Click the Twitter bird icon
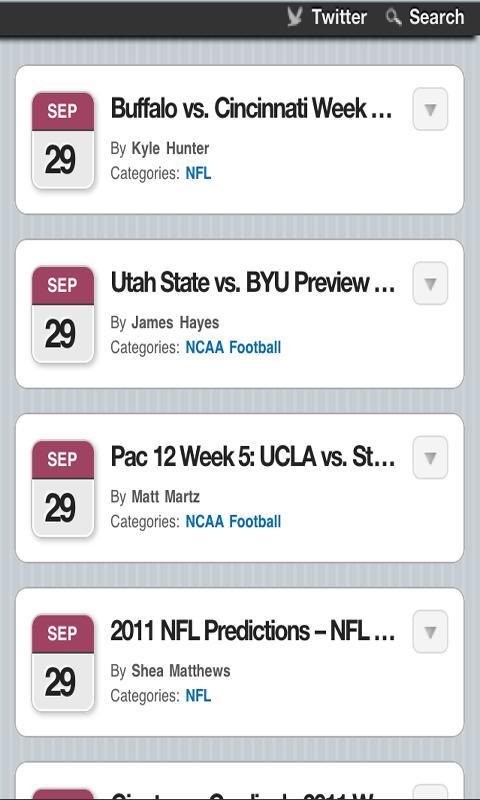This screenshot has height=800, width=480. (295, 17)
